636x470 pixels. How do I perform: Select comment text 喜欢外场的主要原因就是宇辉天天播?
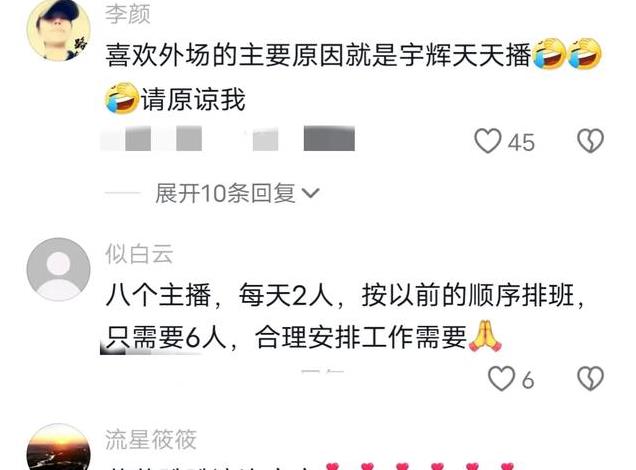tap(318, 55)
